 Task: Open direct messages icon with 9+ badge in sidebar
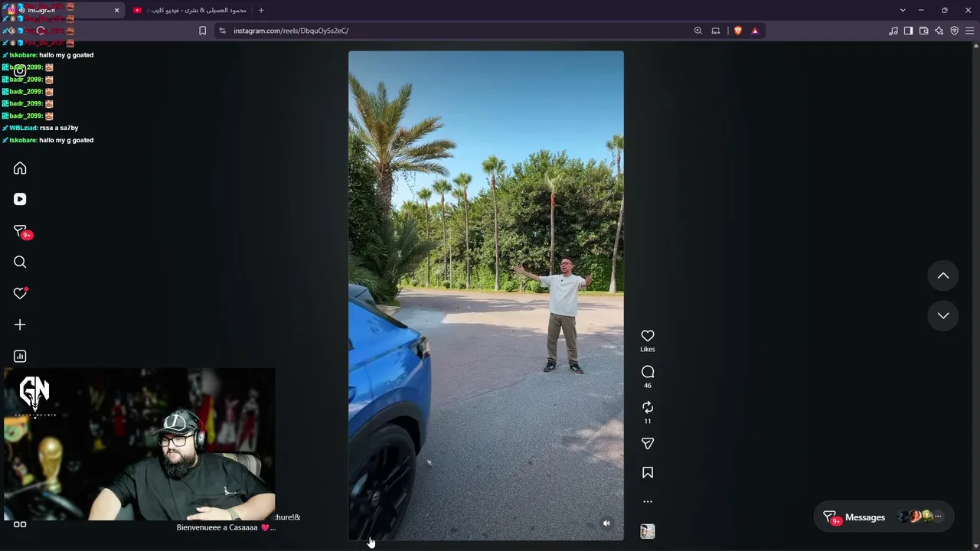coord(21,231)
